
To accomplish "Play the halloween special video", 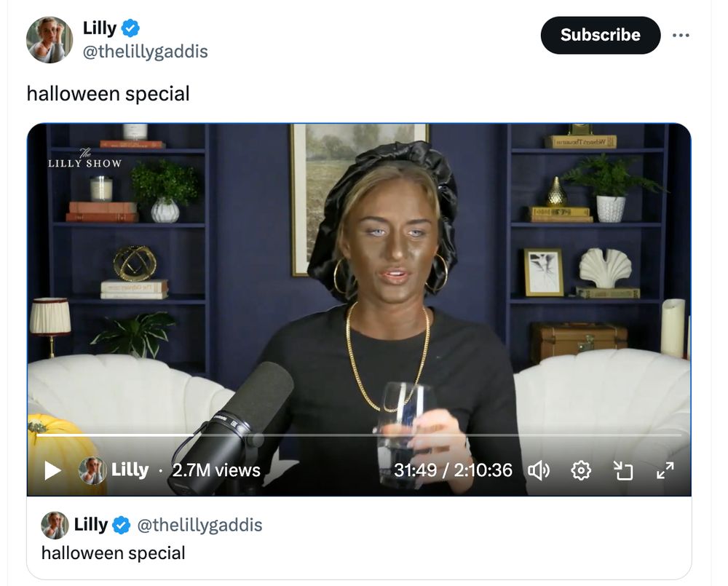I will [x=52, y=470].
